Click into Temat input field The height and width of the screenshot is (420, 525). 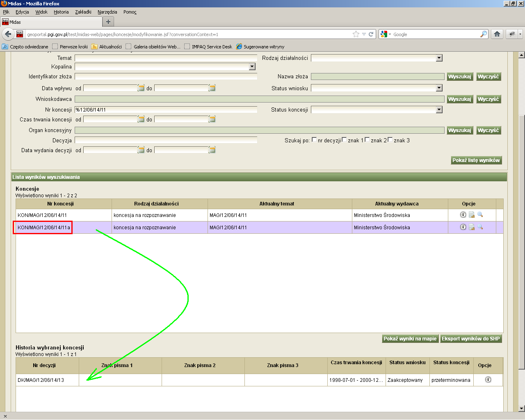pos(166,58)
